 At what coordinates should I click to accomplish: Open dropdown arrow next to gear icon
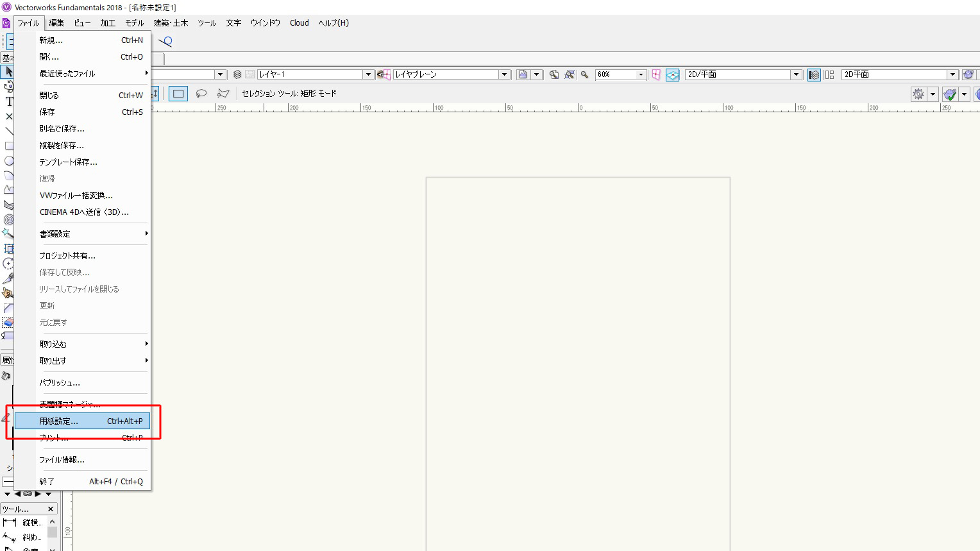[933, 94]
